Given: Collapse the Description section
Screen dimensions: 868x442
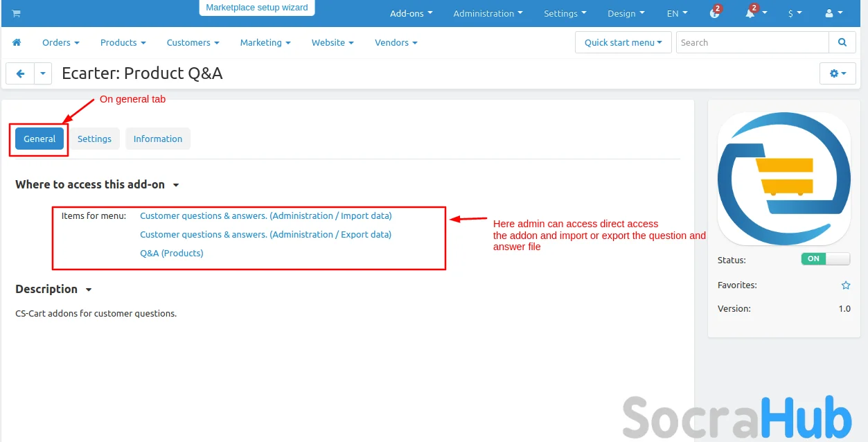Looking at the screenshot, I should (53, 289).
